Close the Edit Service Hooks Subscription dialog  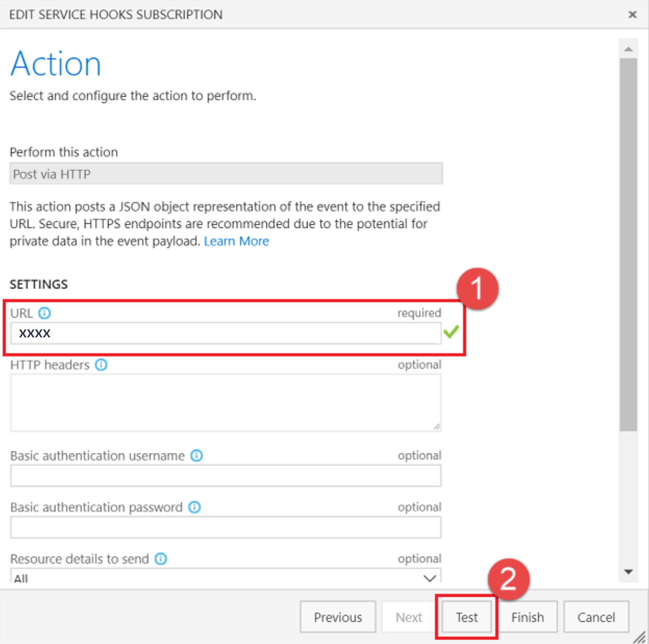pyautogui.click(x=633, y=14)
